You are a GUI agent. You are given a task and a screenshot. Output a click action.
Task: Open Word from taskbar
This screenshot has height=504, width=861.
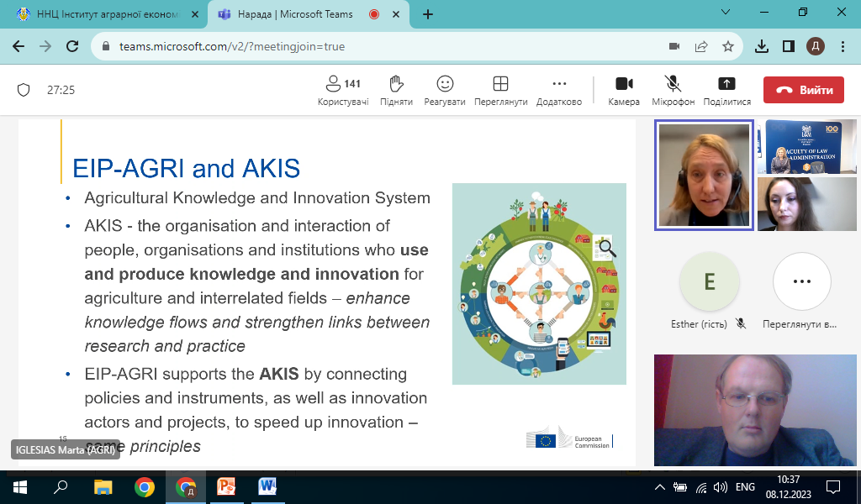[268, 487]
